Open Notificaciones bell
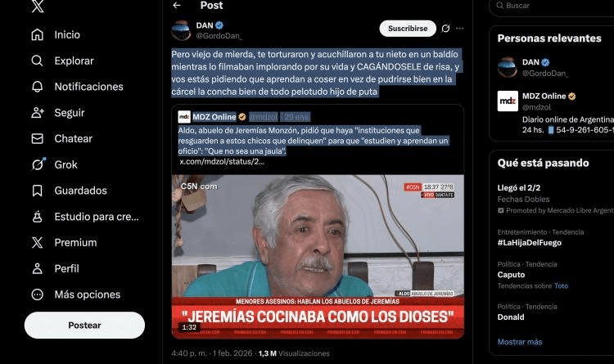 [x=88, y=87]
